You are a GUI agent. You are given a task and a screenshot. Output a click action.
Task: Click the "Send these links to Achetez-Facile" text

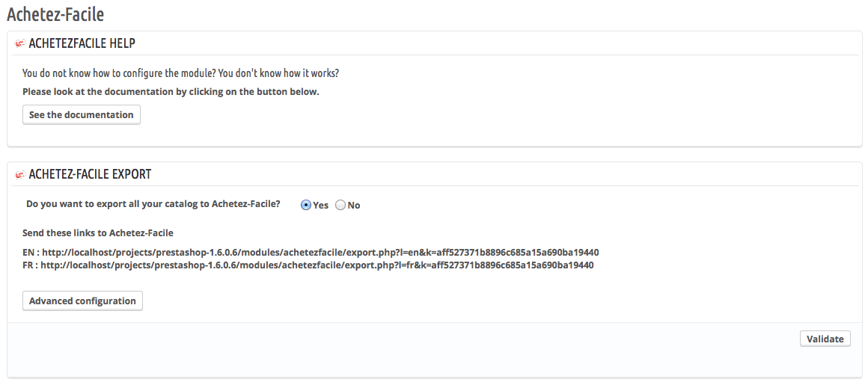pyautogui.click(x=98, y=233)
